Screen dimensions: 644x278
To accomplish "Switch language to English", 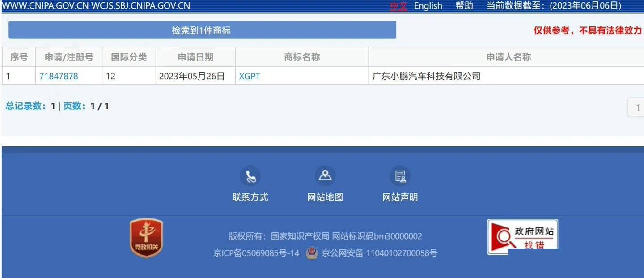I will coord(428,6).
